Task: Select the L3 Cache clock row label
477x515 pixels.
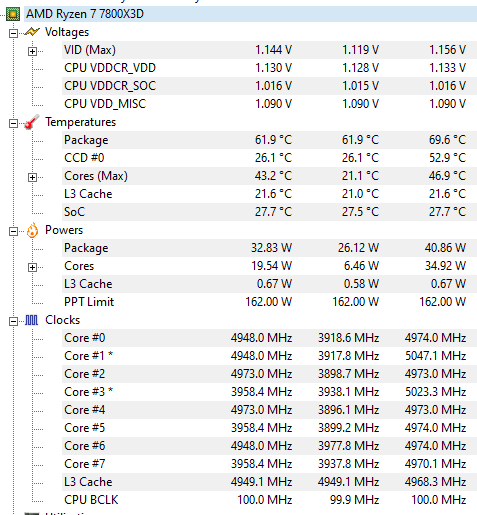Action: point(88,482)
